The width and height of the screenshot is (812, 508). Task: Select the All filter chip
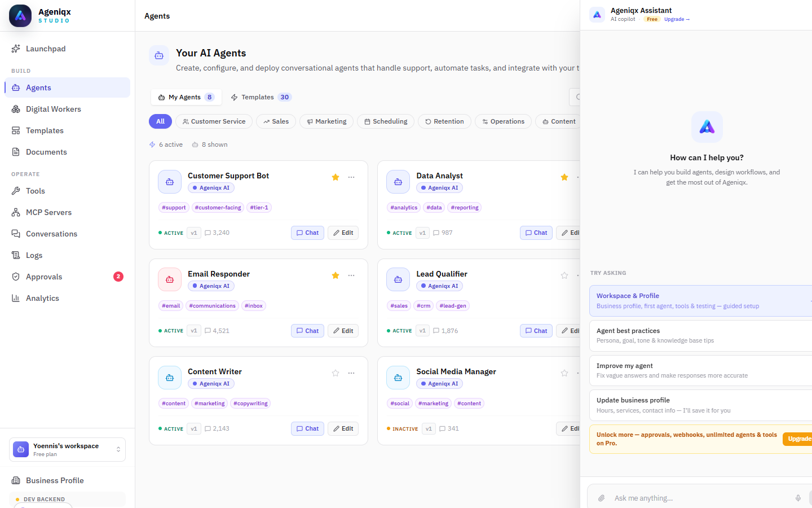click(160, 121)
